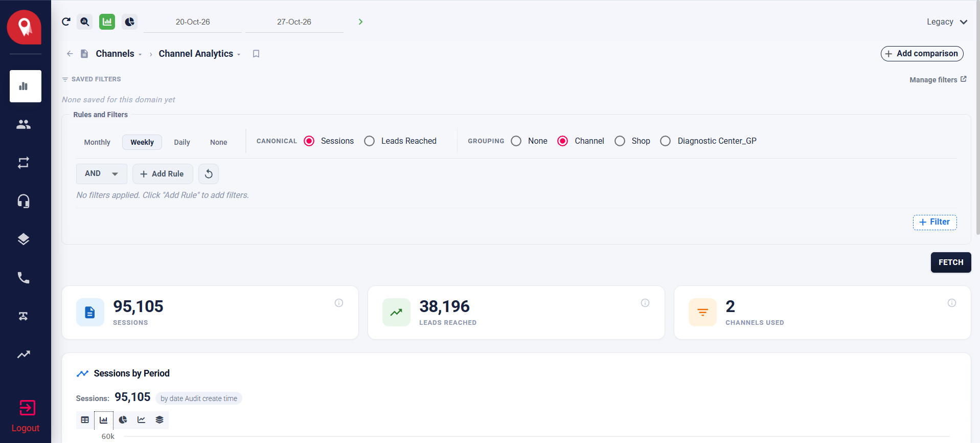Viewport: 980px width, 443px height.
Task: Select the pie chart toolbar icon
Action: coord(130,21)
